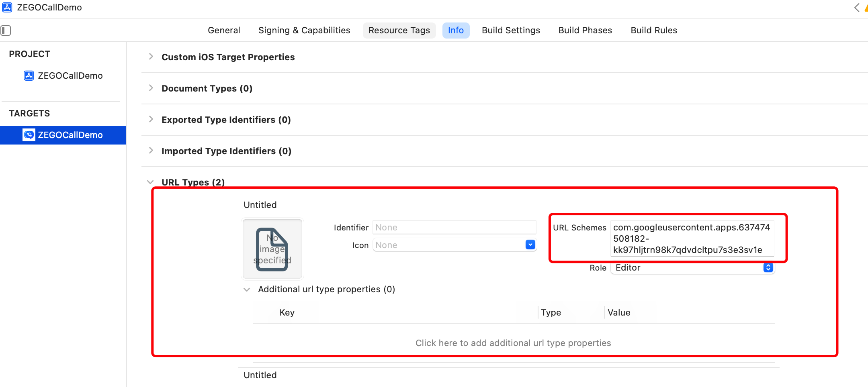Select the ZEGOCallDemo project blueprint icon
Screen dimensions: 868x387
(29, 75)
